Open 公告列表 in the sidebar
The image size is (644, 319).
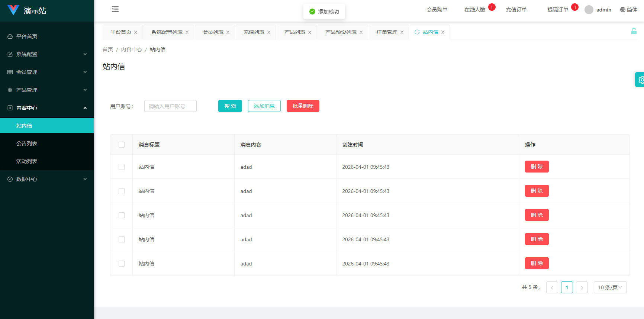27,144
